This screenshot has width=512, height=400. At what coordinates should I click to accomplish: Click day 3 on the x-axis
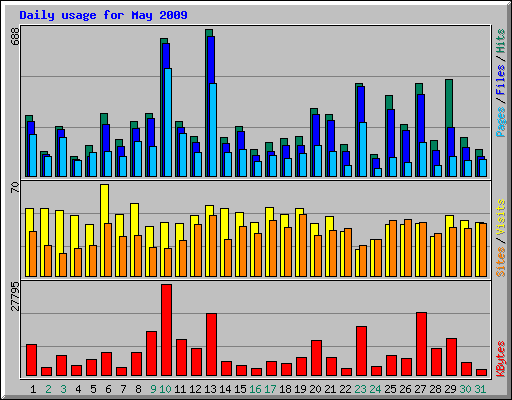point(63,389)
